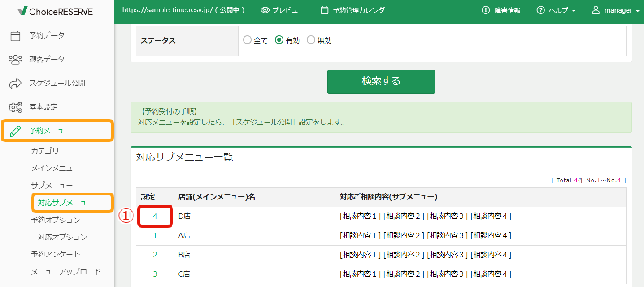This screenshot has height=287, width=644.
Task: Click the info icon for 障害情報
Action: (x=486, y=10)
